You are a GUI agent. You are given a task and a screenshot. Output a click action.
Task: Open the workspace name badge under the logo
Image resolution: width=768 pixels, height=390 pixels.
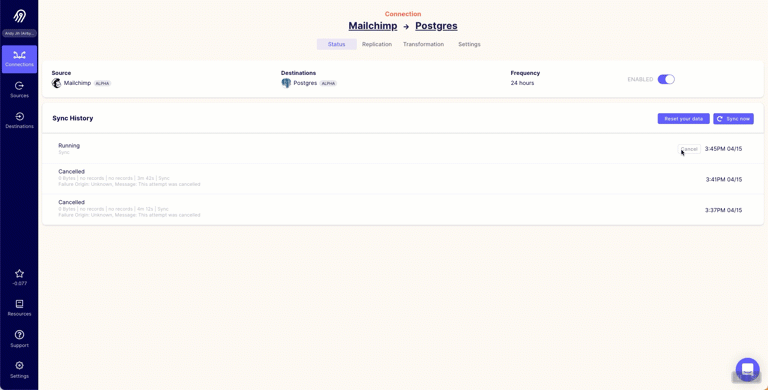[x=19, y=33]
